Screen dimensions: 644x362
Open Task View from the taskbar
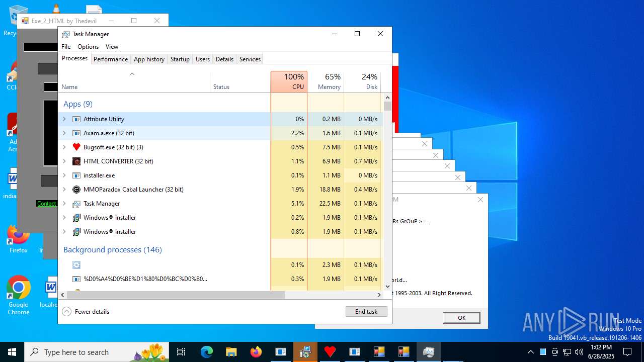point(181,352)
